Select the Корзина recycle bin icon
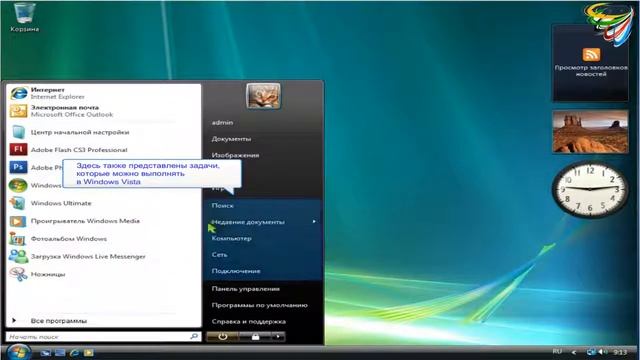Screen dimensions: 640x360 pos(24,17)
